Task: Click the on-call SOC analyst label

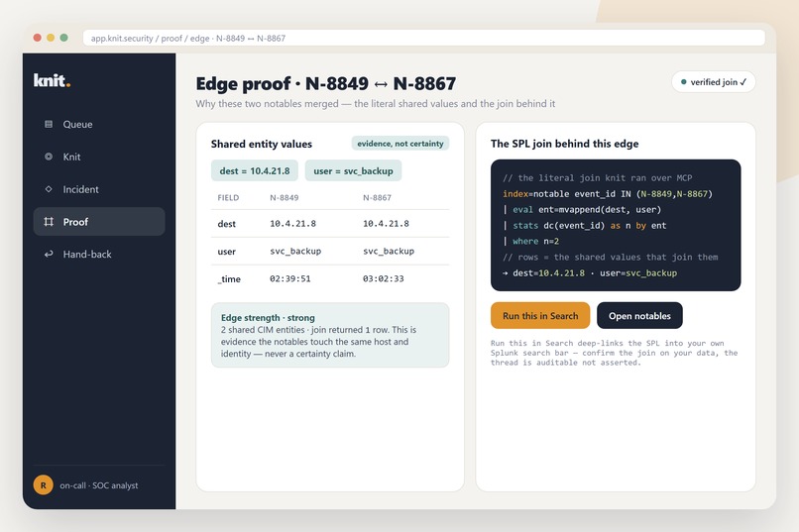Action: tap(99, 485)
